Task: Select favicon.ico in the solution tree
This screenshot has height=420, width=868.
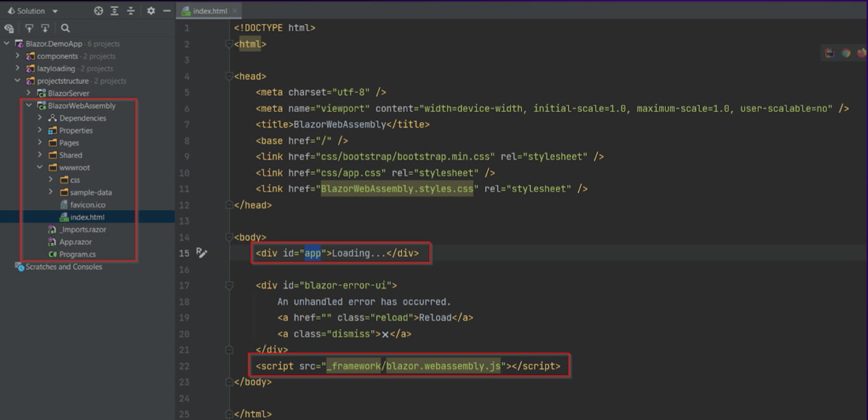Action: pyautogui.click(x=87, y=205)
